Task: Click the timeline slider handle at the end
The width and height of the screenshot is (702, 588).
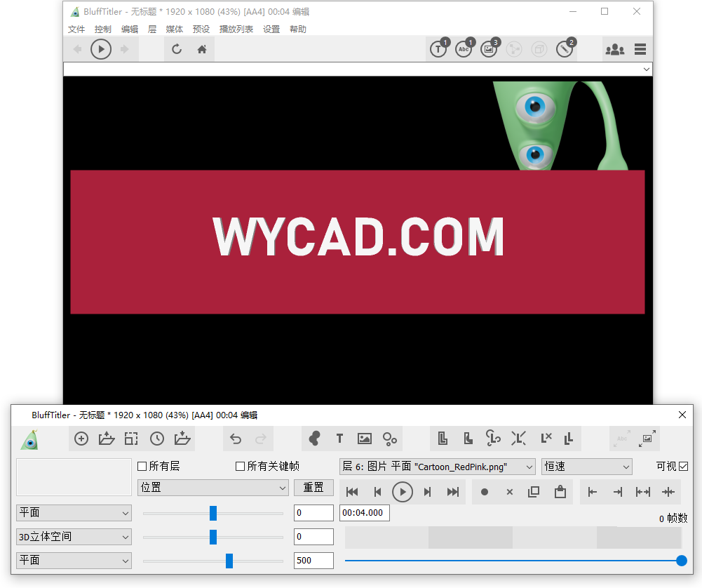Action: coord(681,561)
